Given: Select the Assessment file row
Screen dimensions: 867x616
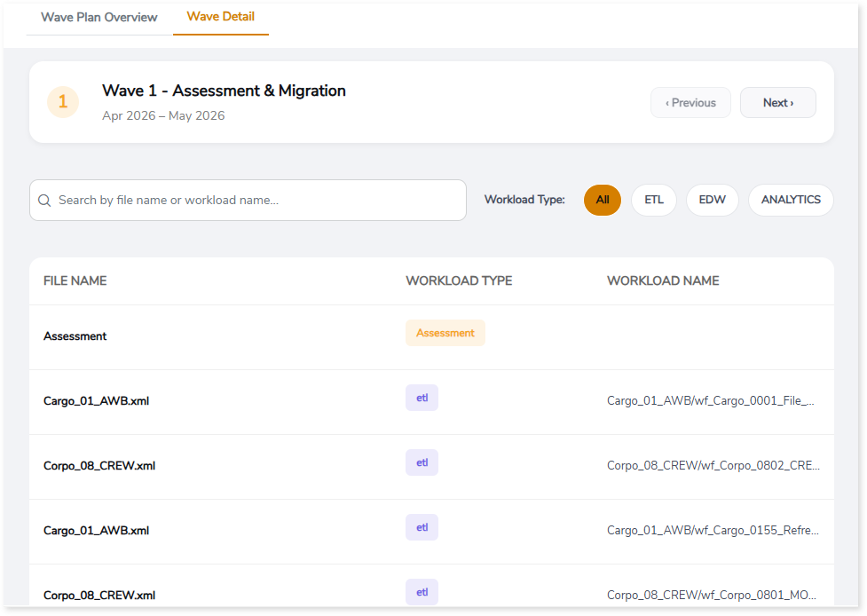Looking at the screenshot, I should [75, 336].
